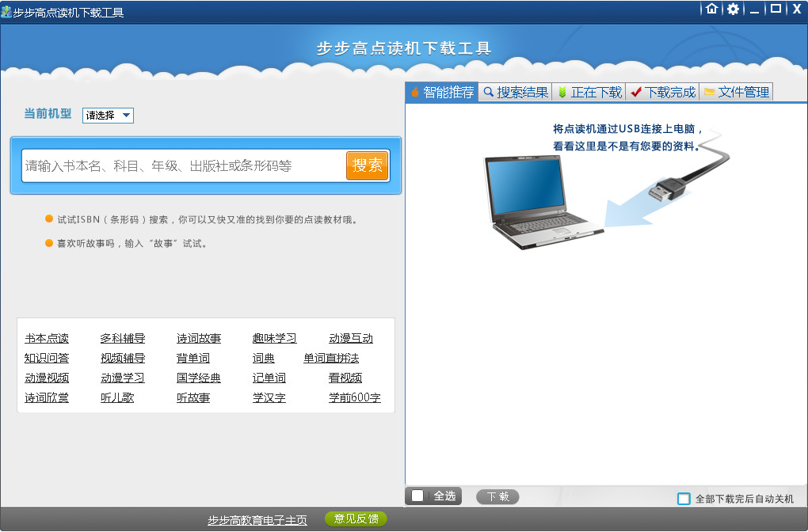Click the 当前机型 label
Viewport: 808px width, 532px height.
click(x=48, y=114)
